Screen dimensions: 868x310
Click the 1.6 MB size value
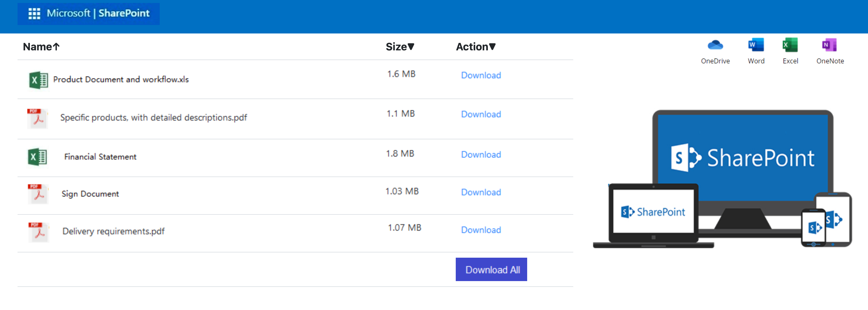click(x=401, y=74)
